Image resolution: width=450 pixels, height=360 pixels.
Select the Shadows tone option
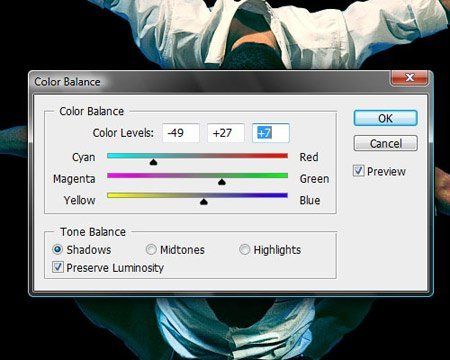click(57, 249)
